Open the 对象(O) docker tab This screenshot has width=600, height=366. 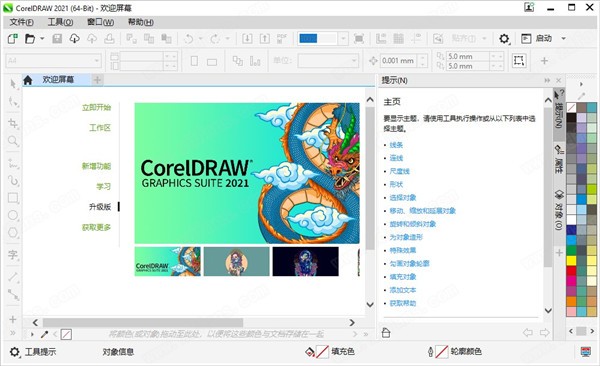point(559,210)
